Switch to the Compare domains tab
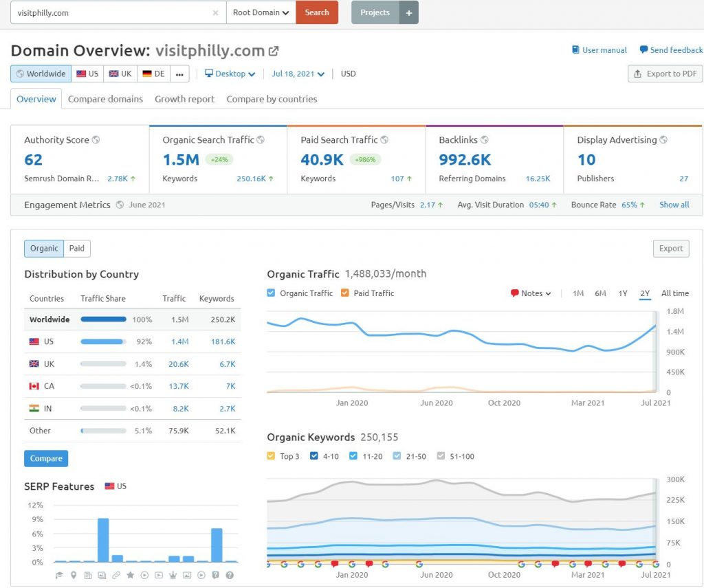704x588 pixels. point(105,99)
